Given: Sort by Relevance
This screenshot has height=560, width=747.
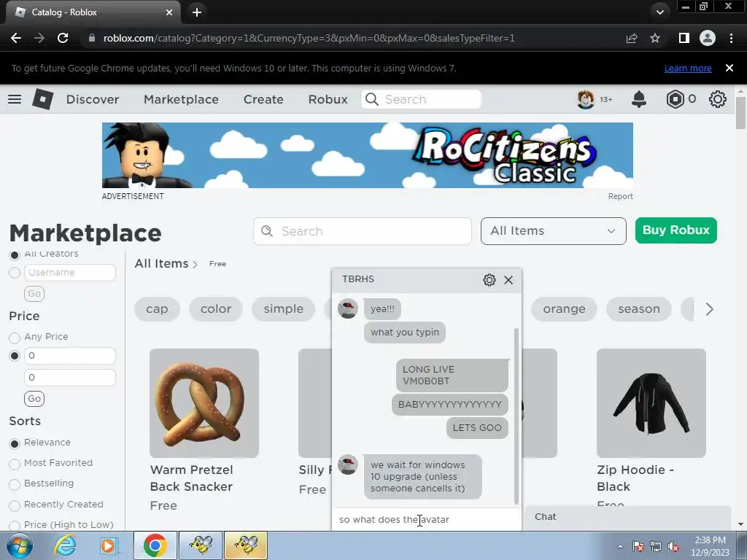Looking at the screenshot, I should coord(15,443).
